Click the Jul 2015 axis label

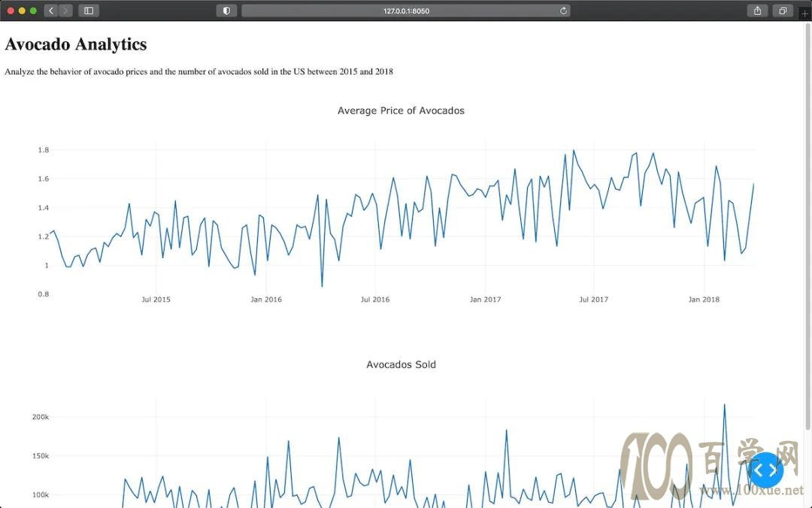click(x=156, y=299)
